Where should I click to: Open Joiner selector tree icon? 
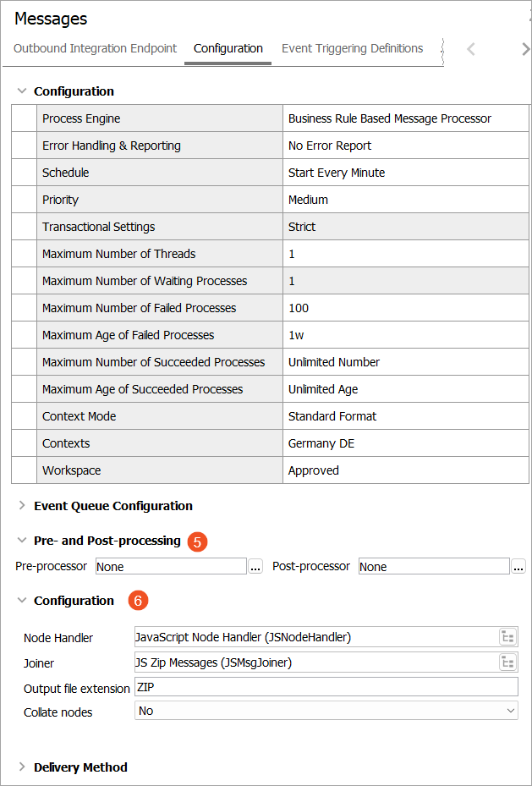tap(507, 662)
